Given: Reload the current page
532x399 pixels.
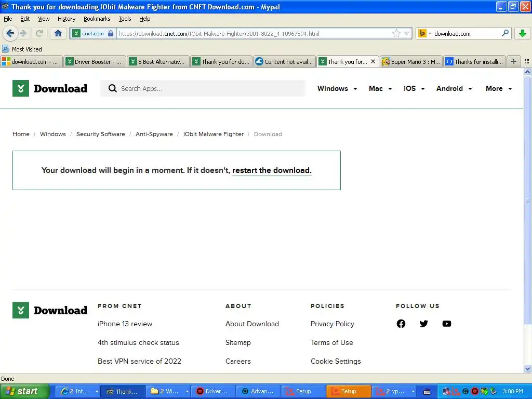Looking at the screenshot, I should point(39,33).
